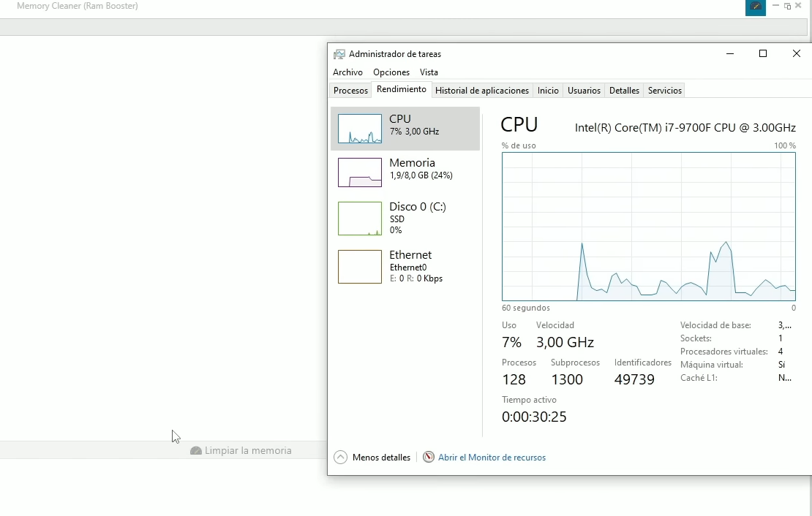The image size is (812, 516).
Task: Select the CPU graph panel in sidebar
Action: (x=405, y=128)
